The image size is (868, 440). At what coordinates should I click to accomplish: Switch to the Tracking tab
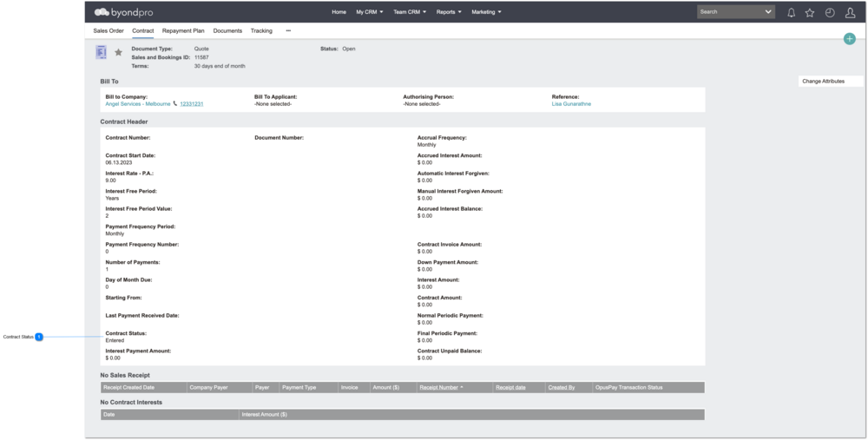[261, 31]
